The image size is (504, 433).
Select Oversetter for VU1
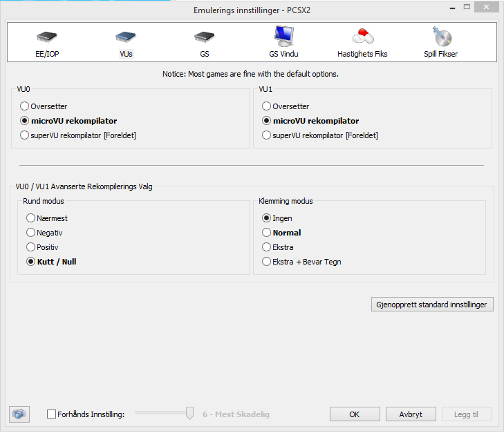[286, 106]
